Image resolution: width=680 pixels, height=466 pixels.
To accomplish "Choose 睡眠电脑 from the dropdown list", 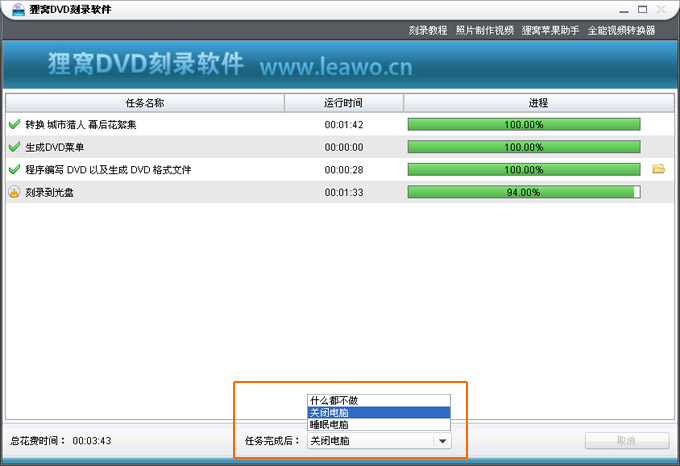I will 379,424.
